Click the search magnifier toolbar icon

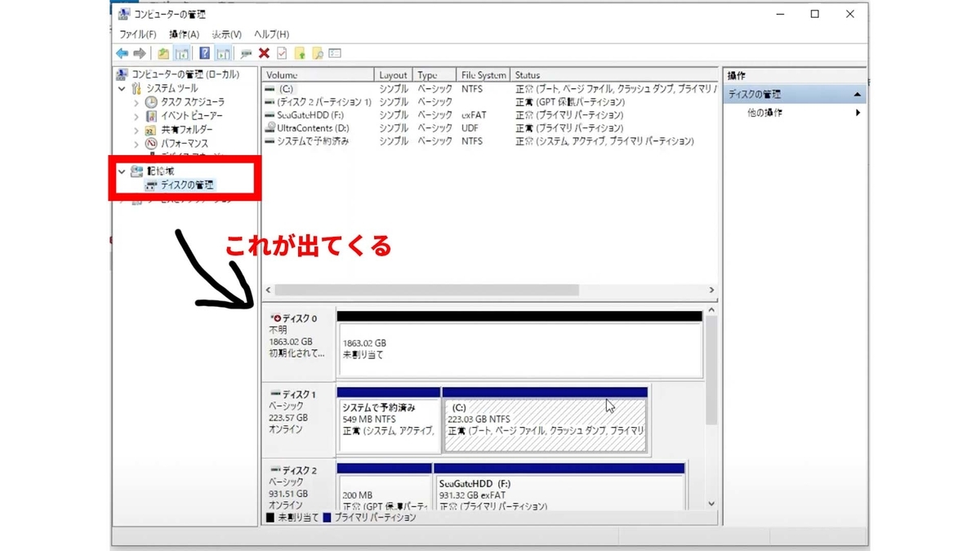(318, 53)
